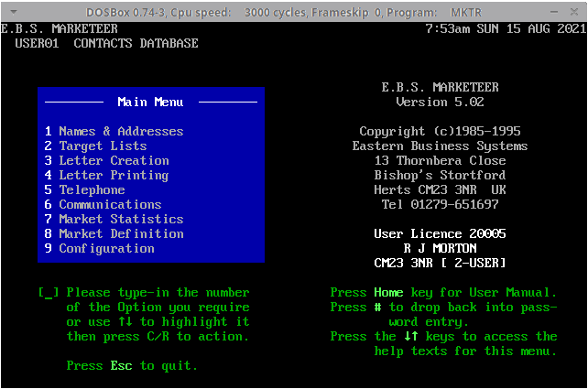
Task: Open option 8 Market Definition
Action: click(114, 233)
